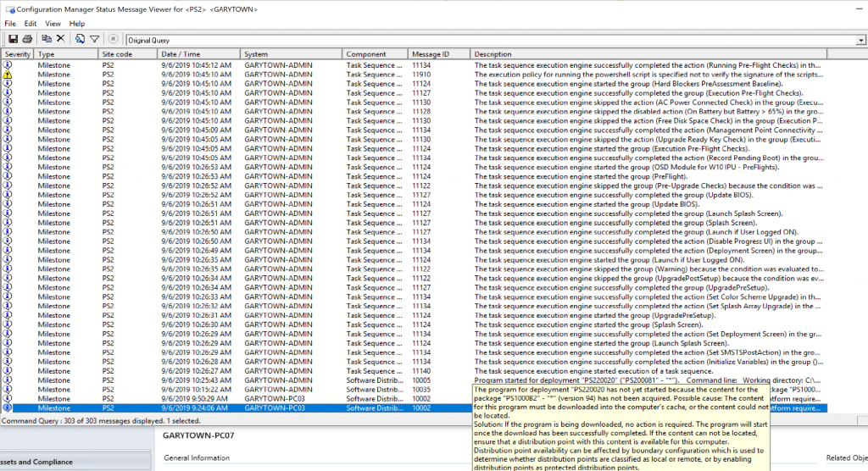
Task: Open the View menu
Action: point(53,24)
